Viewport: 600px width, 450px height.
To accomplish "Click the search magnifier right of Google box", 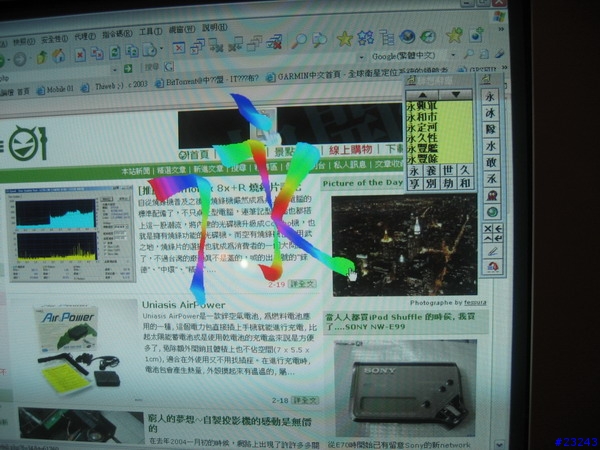I will click(469, 54).
